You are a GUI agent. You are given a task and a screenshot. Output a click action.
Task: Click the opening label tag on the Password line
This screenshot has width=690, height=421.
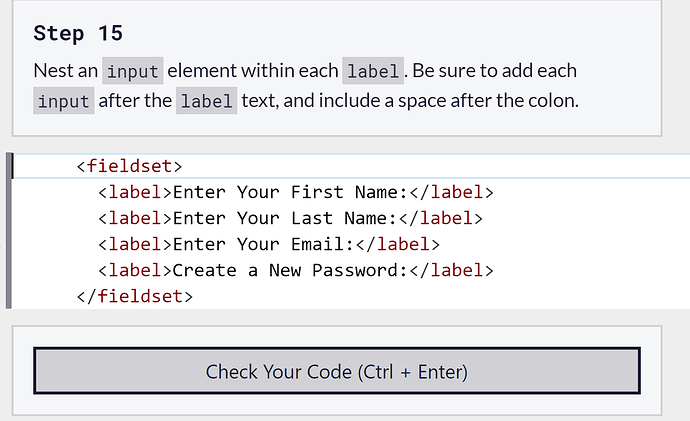click(x=135, y=270)
